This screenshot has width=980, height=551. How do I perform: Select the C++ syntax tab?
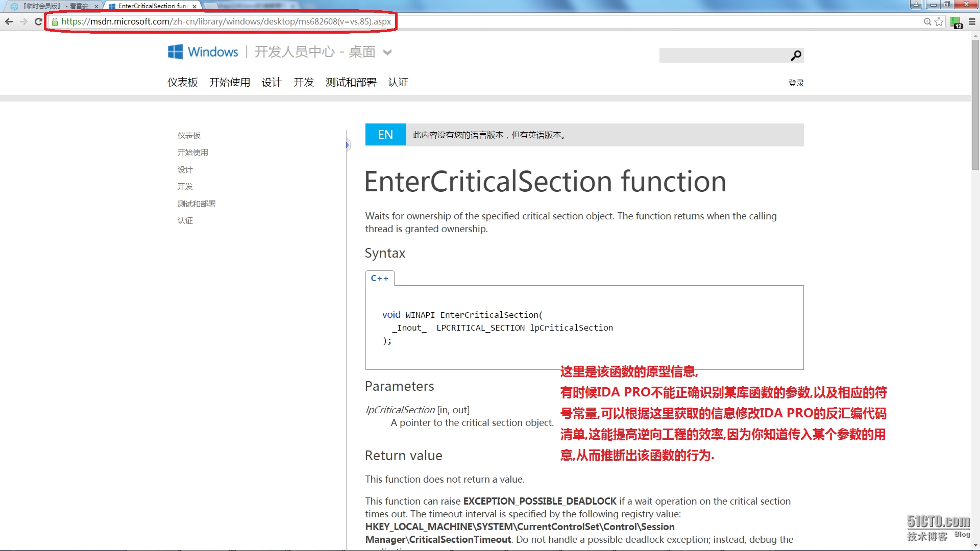pyautogui.click(x=379, y=278)
